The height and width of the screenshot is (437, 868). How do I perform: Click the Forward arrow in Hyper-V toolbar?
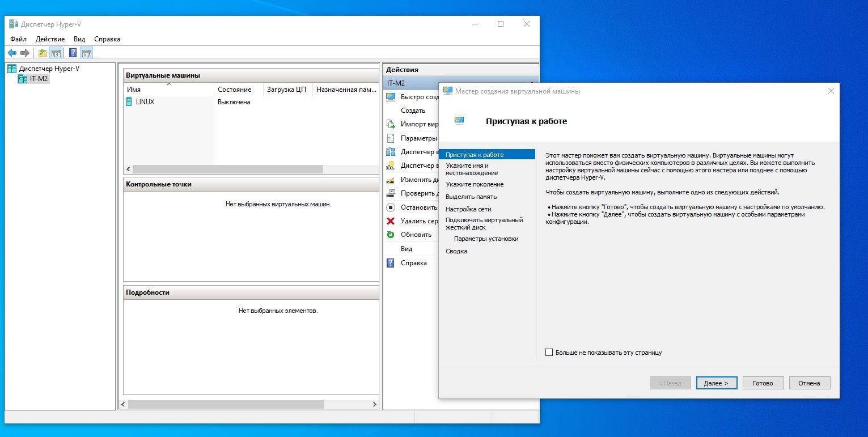point(25,53)
